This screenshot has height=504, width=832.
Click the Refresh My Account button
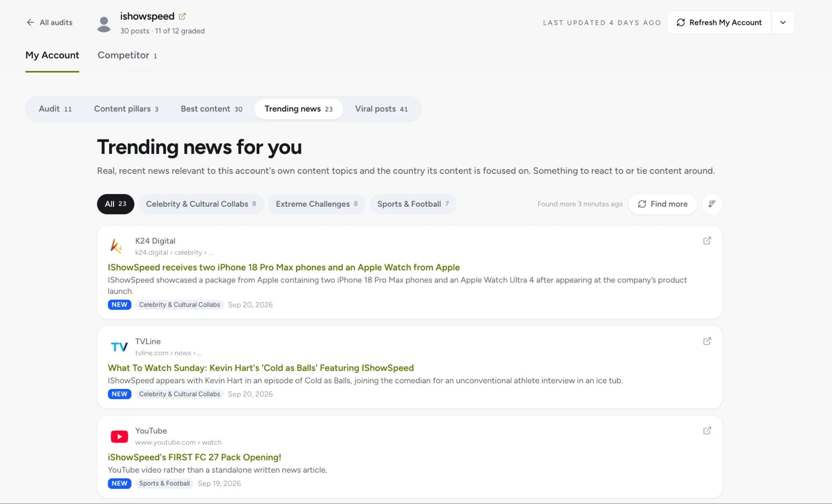click(x=719, y=22)
